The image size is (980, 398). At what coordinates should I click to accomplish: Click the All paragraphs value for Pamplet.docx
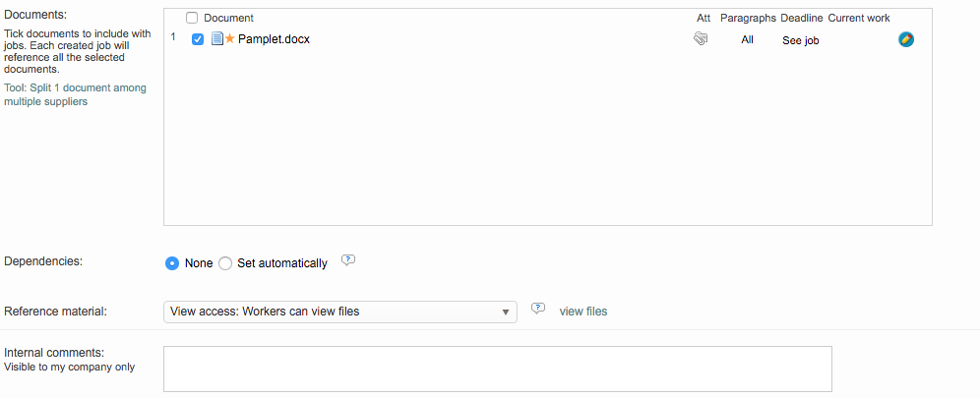(x=748, y=40)
